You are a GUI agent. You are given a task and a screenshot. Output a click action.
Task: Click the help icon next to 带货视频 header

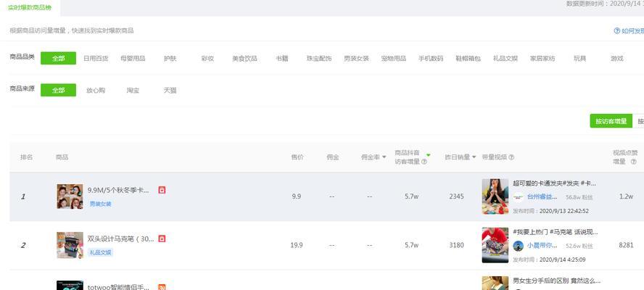[511, 157]
